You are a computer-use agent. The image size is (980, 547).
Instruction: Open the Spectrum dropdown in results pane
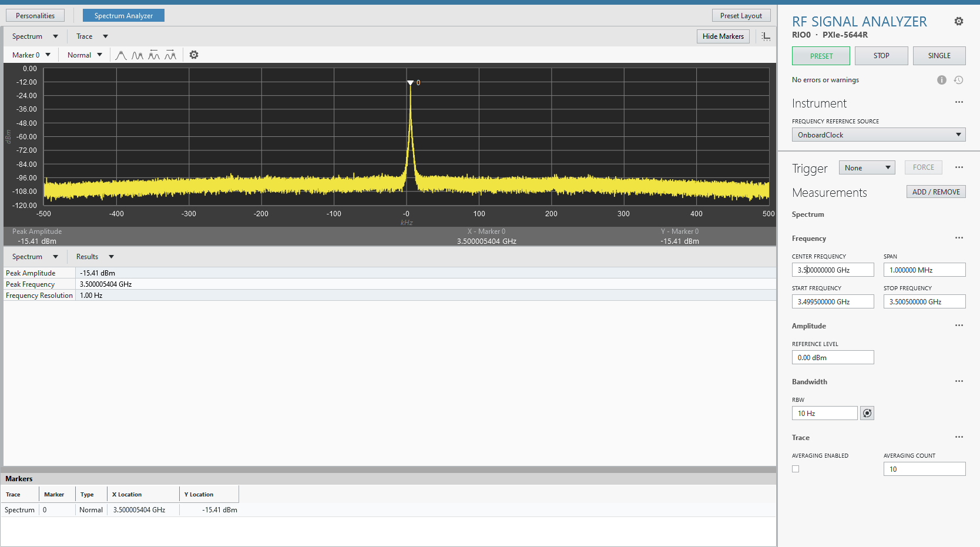point(35,257)
